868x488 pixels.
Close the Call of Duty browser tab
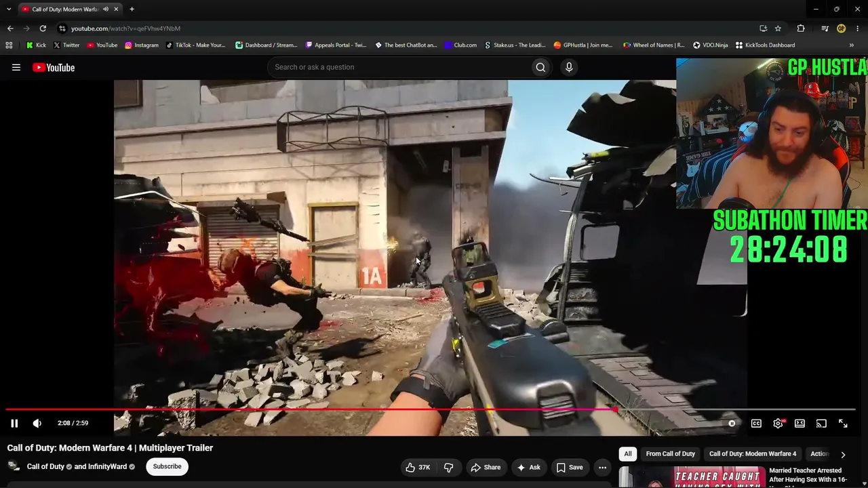[116, 9]
